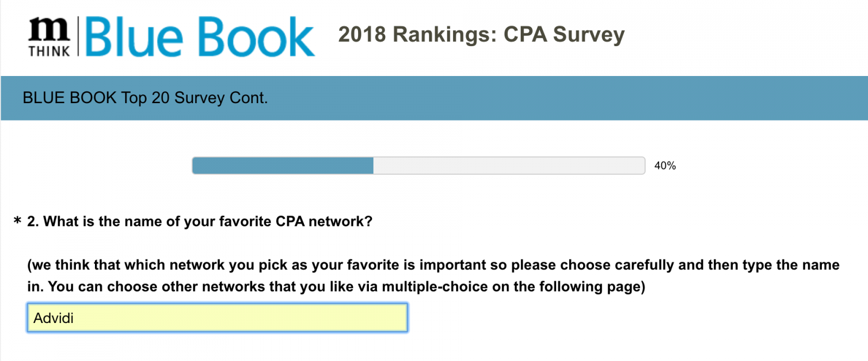
Task: Click the instruction line mentioning multiple-choice
Action: [x=336, y=287]
